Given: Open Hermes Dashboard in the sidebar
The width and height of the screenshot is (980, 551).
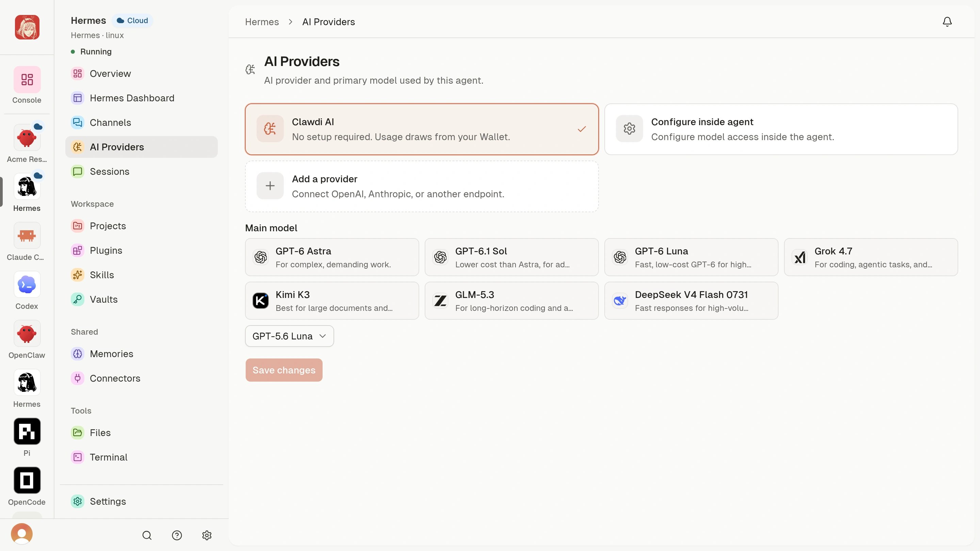Looking at the screenshot, I should 142,98.
